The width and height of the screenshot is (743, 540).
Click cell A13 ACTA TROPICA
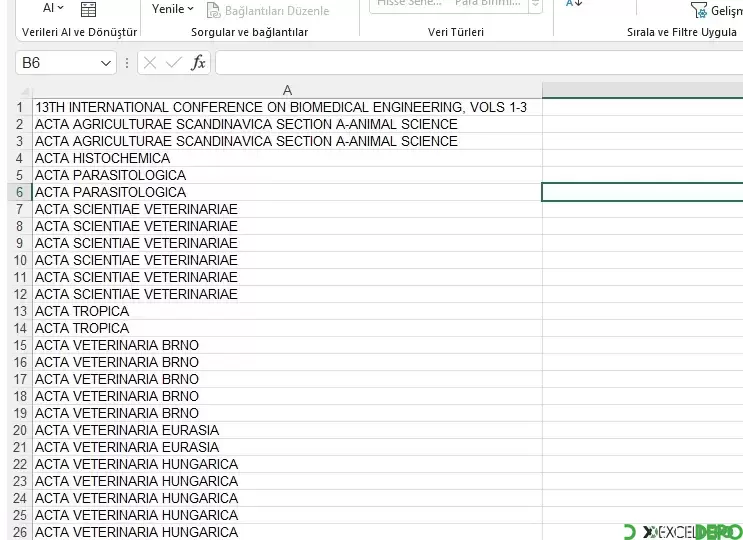point(287,311)
